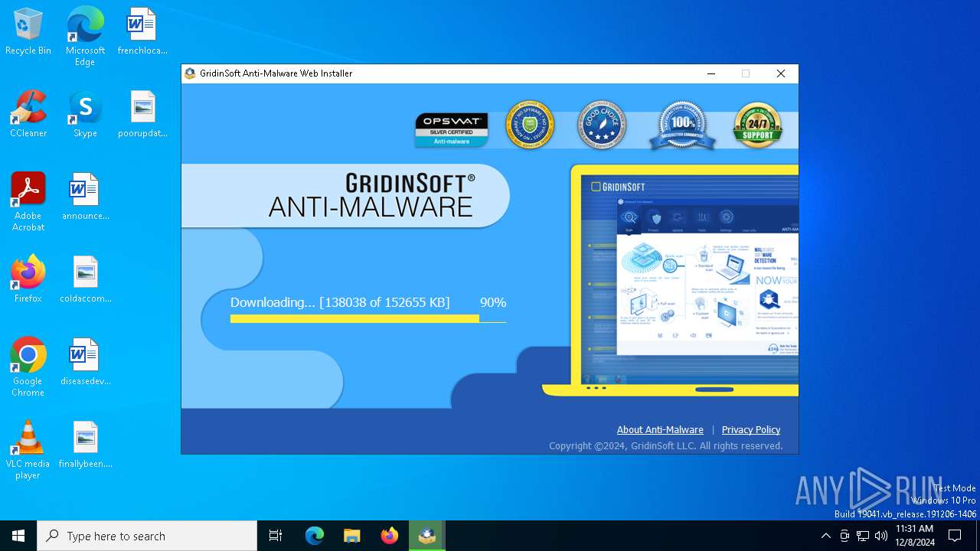Click the Good Choice silver badge
This screenshot has width=980, height=551.
tap(602, 125)
